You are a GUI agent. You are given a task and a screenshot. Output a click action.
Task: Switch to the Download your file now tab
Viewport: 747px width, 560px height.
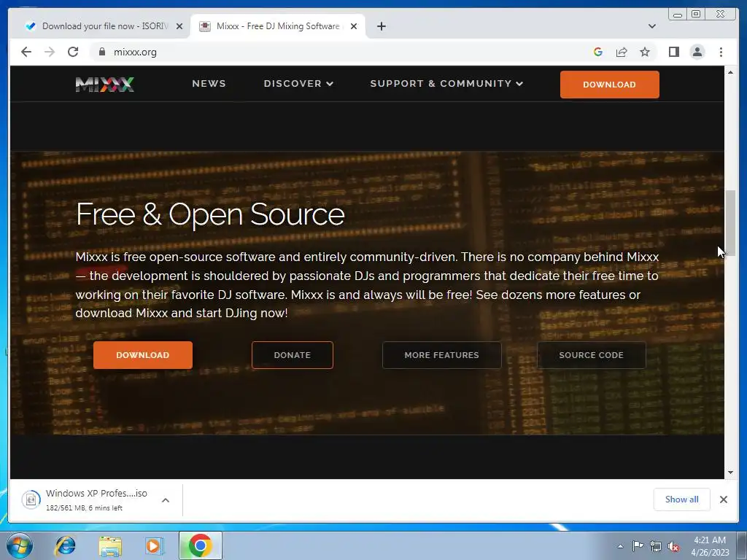point(104,26)
